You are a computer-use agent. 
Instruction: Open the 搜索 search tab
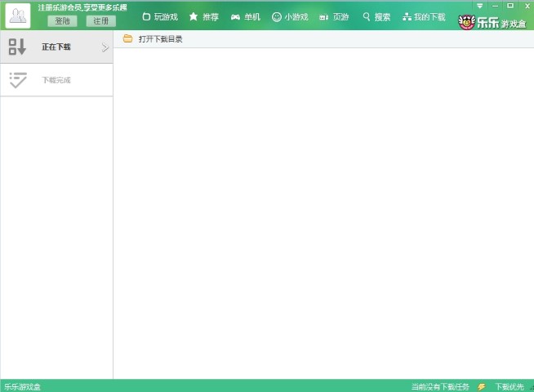pyautogui.click(x=376, y=16)
